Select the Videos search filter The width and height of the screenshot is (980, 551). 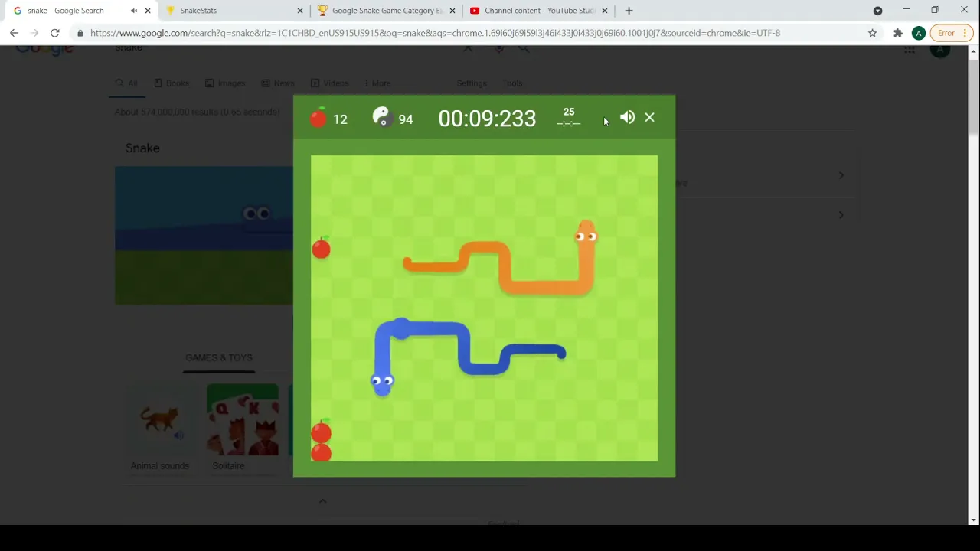[x=329, y=83]
